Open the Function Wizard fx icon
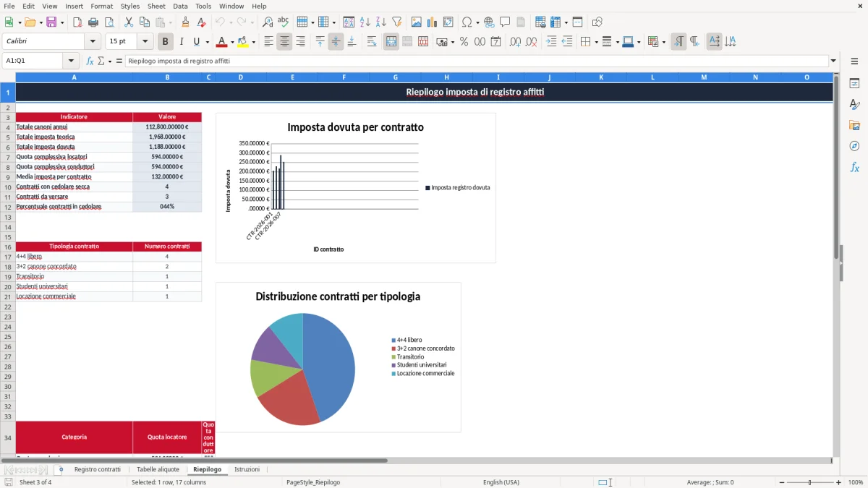The width and height of the screenshot is (868, 488). coord(90,61)
